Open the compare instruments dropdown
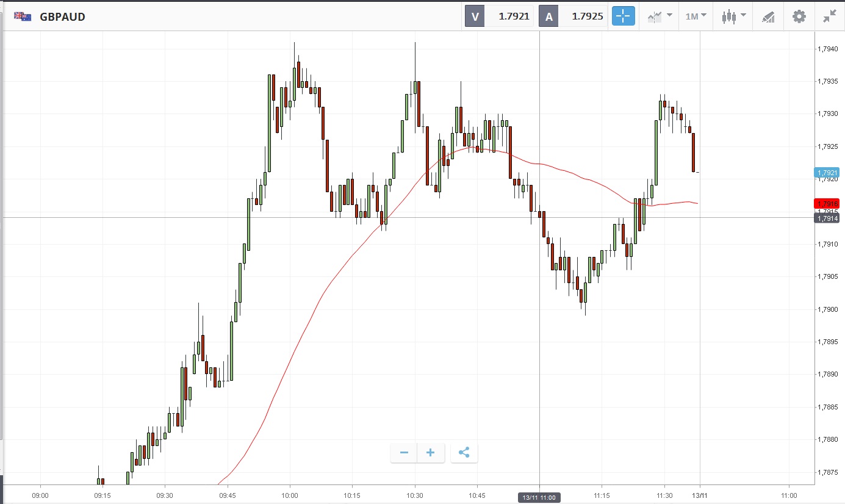The width and height of the screenshot is (845, 504). (660, 16)
